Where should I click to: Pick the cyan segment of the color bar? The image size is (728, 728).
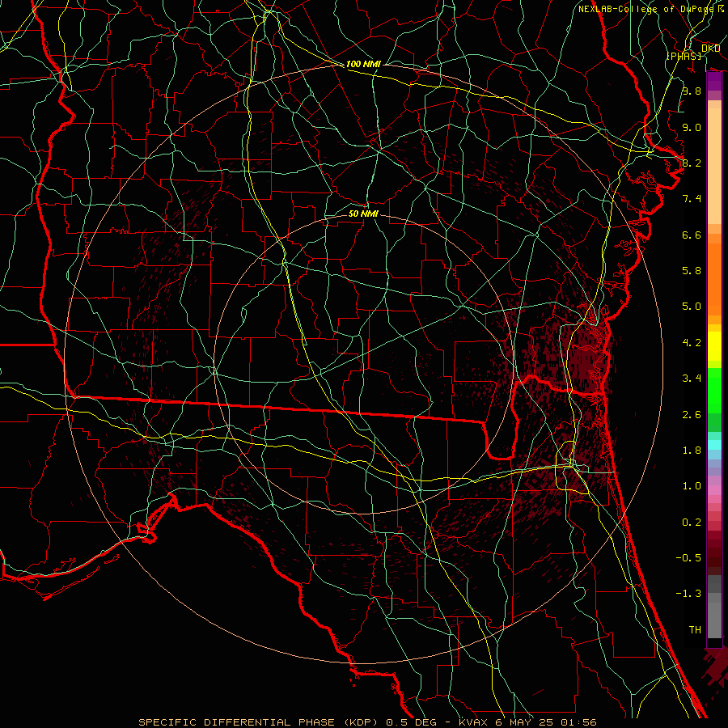tap(714, 445)
